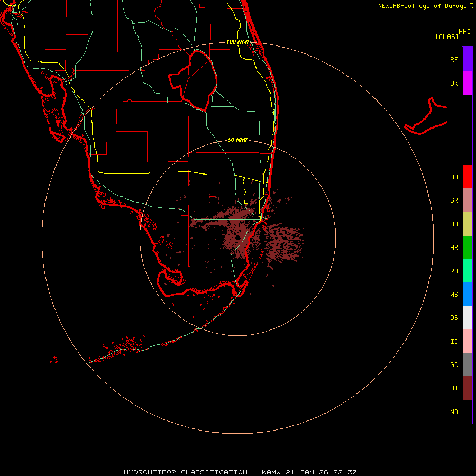Click the KAMX radar site center dot
This screenshot has height=476, width=476.
237,237
